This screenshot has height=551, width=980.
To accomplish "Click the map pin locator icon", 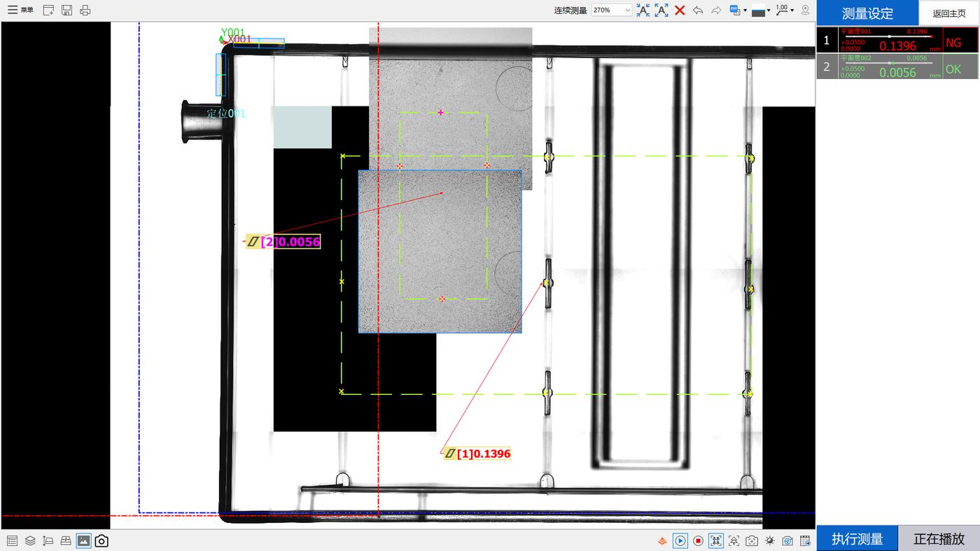I will click(x=805, y=10).
